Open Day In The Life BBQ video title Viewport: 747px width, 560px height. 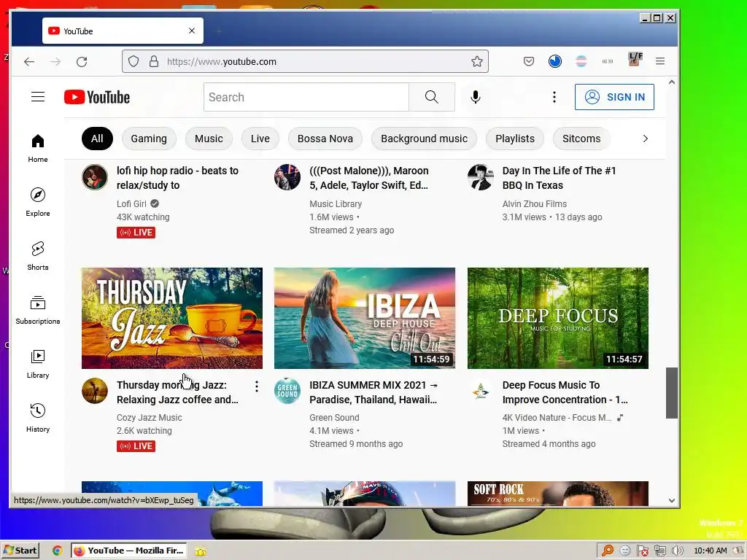(x=560, y=178)
